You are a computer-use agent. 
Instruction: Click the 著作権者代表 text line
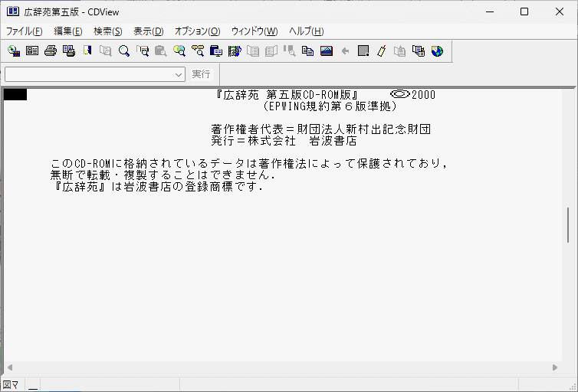320,129
